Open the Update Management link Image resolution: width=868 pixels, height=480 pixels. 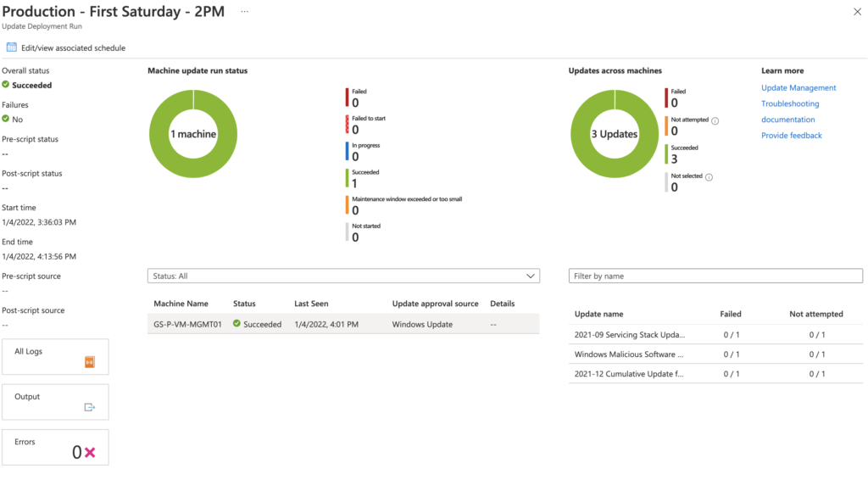coord(798,87)
